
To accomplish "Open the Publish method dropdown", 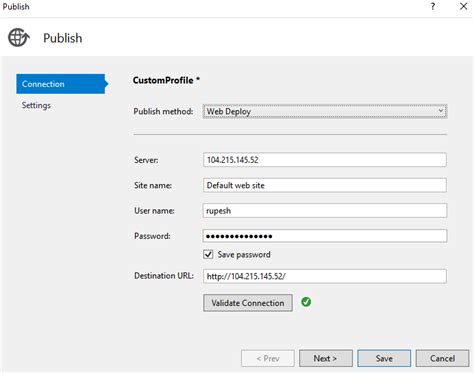I will 325,111.
